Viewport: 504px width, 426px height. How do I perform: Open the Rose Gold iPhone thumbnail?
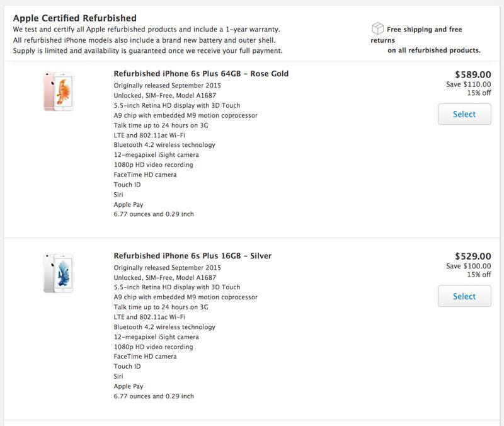58,91
